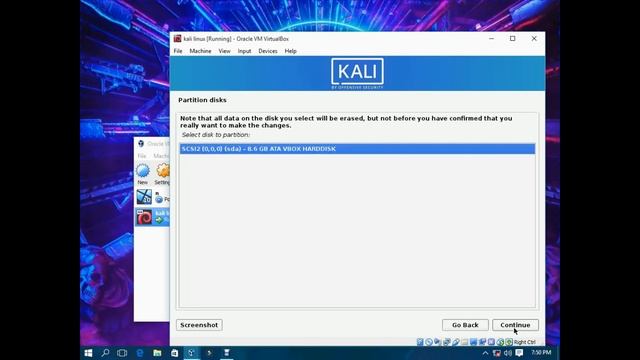Image resolution: width=640 pixels, height=360 pixels.
Task: Open the Input menu
Action: (244, 51)
